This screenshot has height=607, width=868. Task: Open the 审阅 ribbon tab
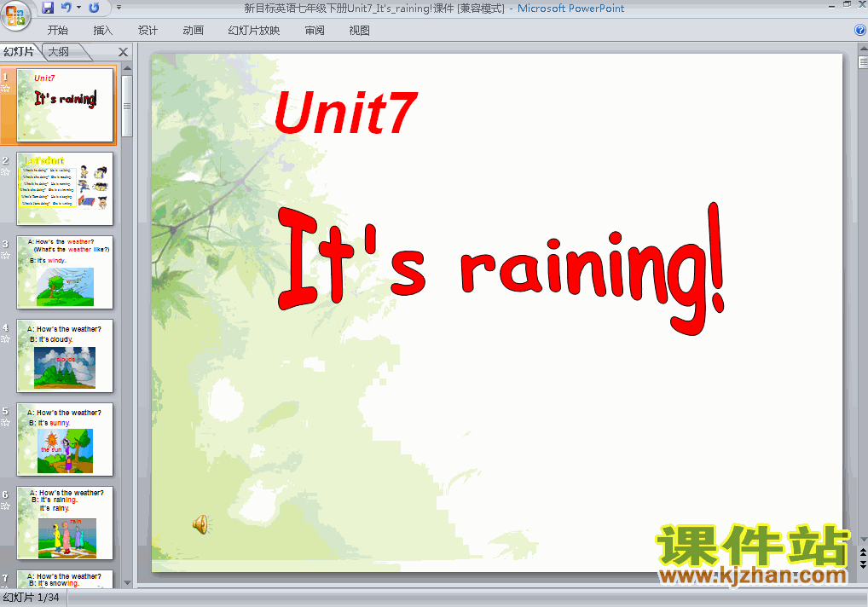315,31
